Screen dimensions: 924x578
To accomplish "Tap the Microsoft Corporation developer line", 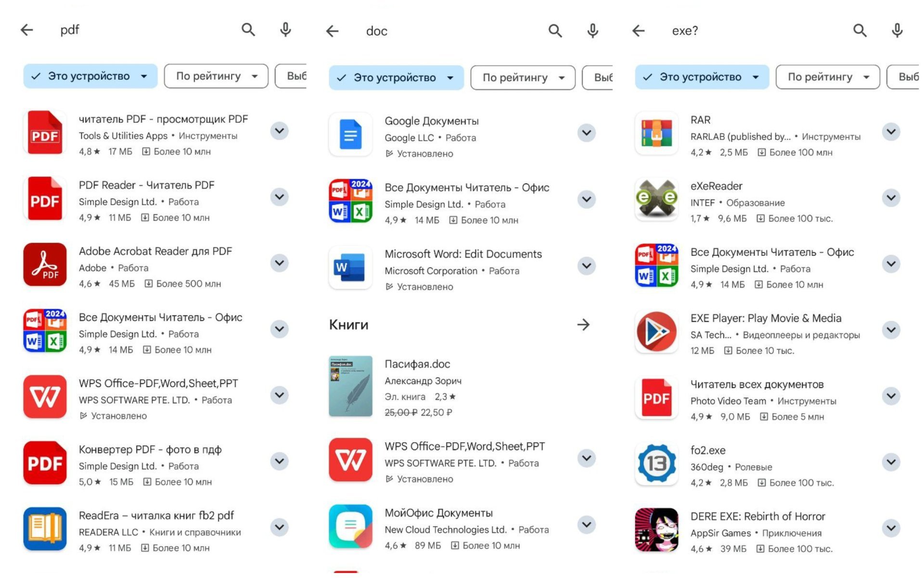I will (x=431, y=271).
